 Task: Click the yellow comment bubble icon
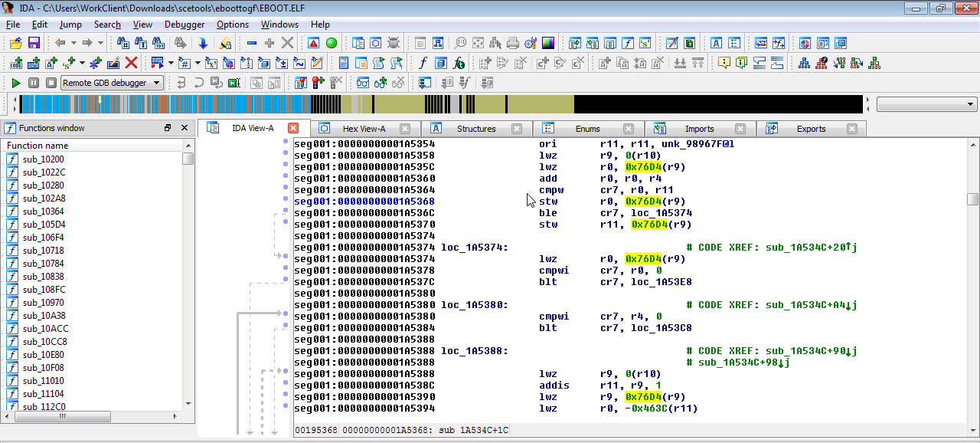point(724,63)
